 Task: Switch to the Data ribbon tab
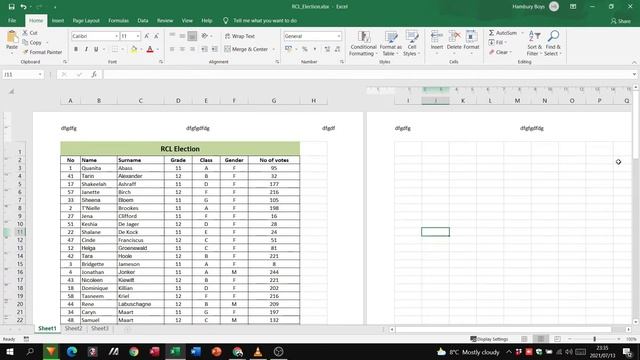[x=142, y=20]
